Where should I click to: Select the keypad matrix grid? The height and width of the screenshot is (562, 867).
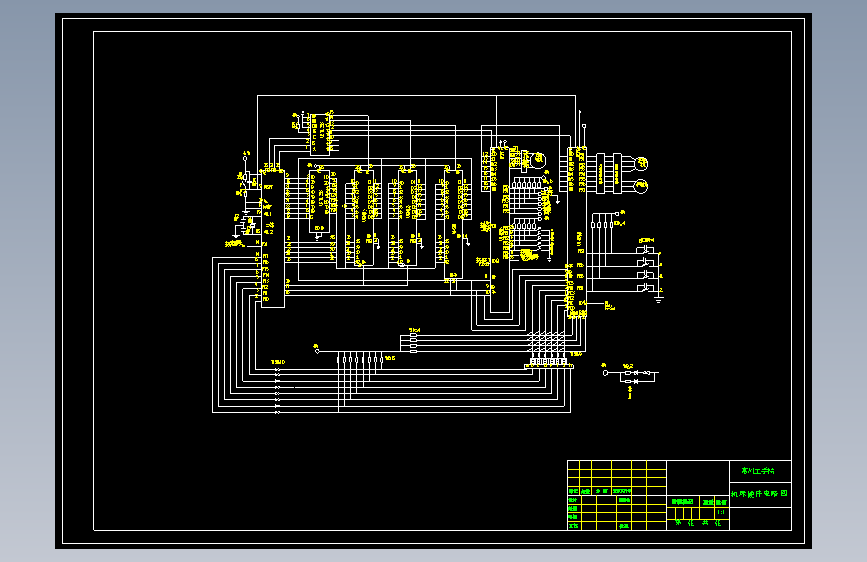546,342
